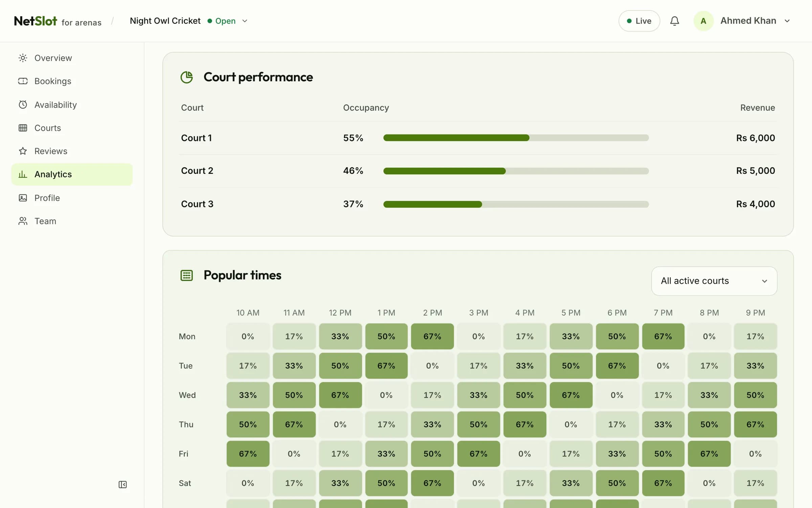Click the Ahmed Khan avatar circle
Screen dimensions: 812x508
tap(703, 21)
